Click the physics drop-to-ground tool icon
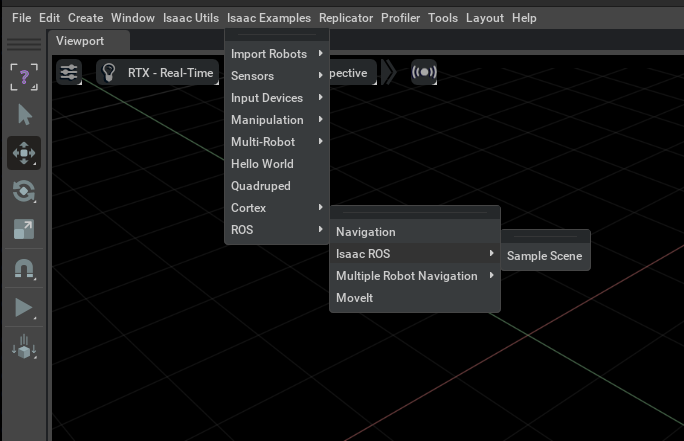This screenshot has width=684, height=441. 24,347
